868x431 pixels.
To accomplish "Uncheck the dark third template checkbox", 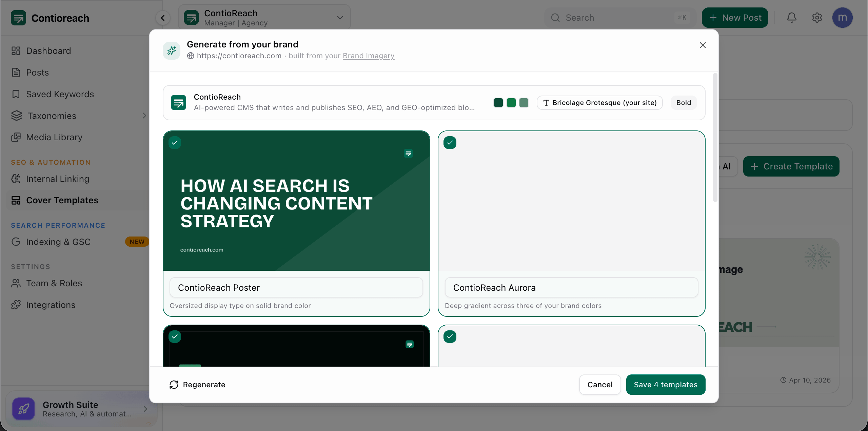I will tap(175, 336).
